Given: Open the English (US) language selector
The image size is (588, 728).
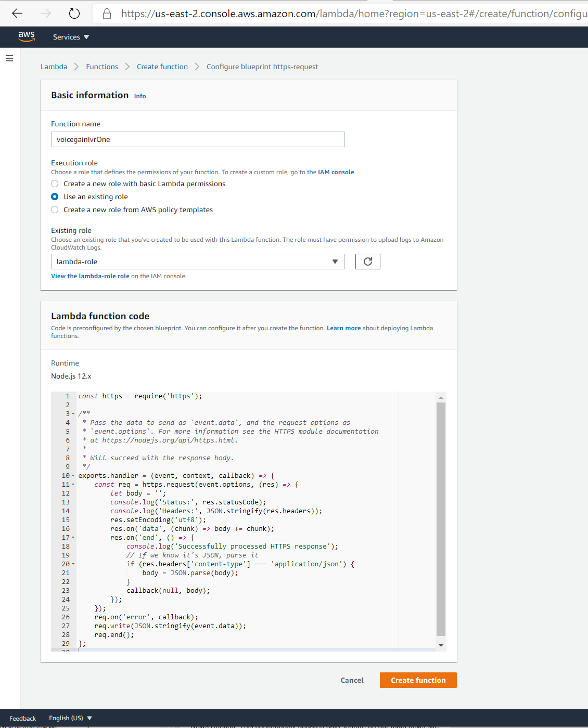Looking at the screenshot, I should [x=70, y=718].
